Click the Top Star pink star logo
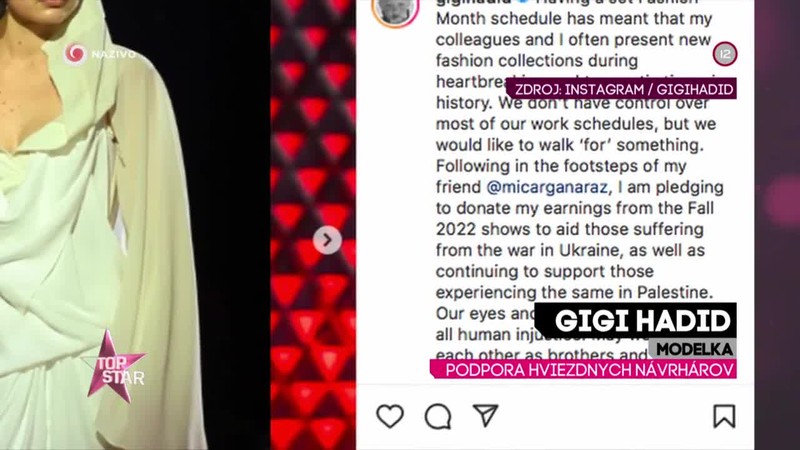Viewport: 800px width, 450px height. pos(115,366)
